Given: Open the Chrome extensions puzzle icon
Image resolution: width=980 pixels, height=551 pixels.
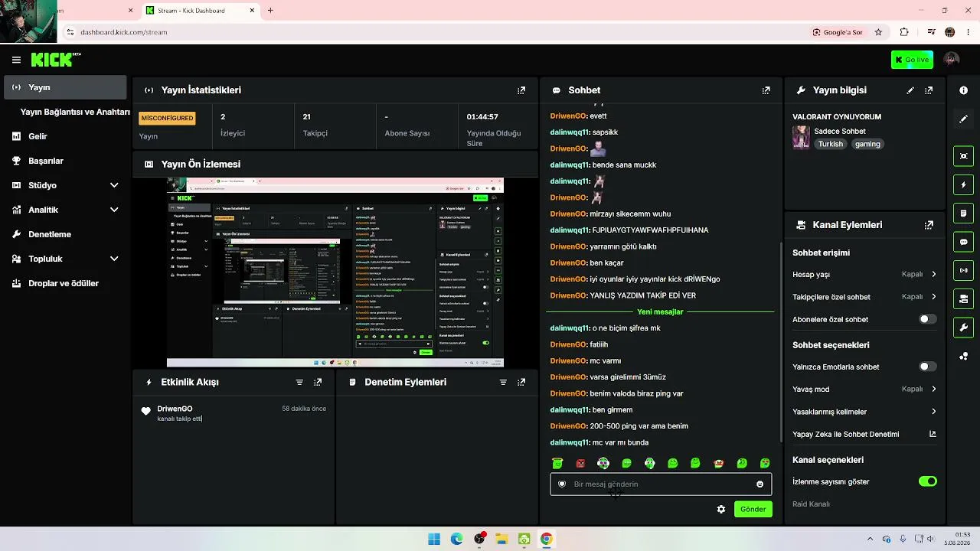Looking at the screenshot, I should coord(904,32).
